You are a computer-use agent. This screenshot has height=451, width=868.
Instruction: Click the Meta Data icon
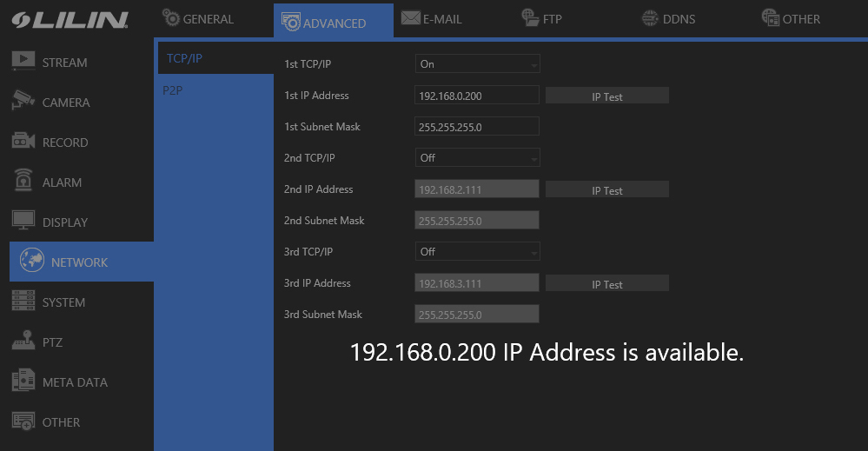pos(23,381)
